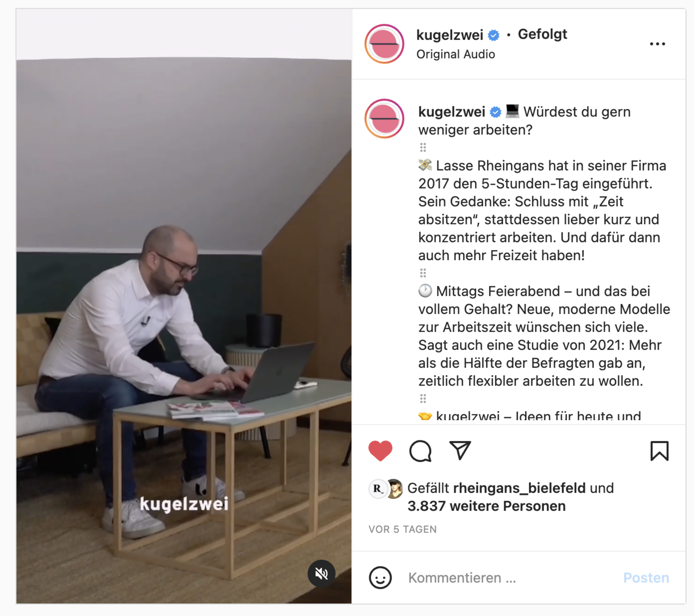Image resolution: width=694 pixels, height=616 pixels.
Task: Open the emoji picker smiley icon
Action: (380, 577)
